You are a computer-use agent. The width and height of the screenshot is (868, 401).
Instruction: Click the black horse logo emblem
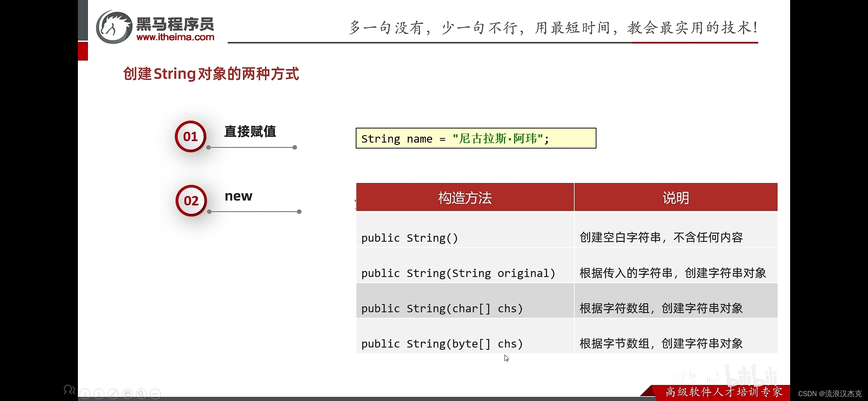114,27
